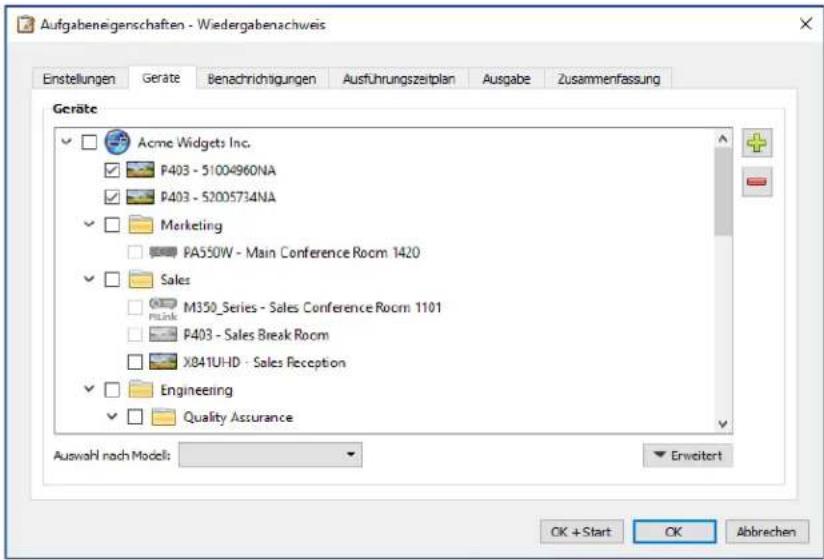This screenshot has height=560, width=824.
Task: Check the Quality Assurance checkbox
Action: point(135,417)
